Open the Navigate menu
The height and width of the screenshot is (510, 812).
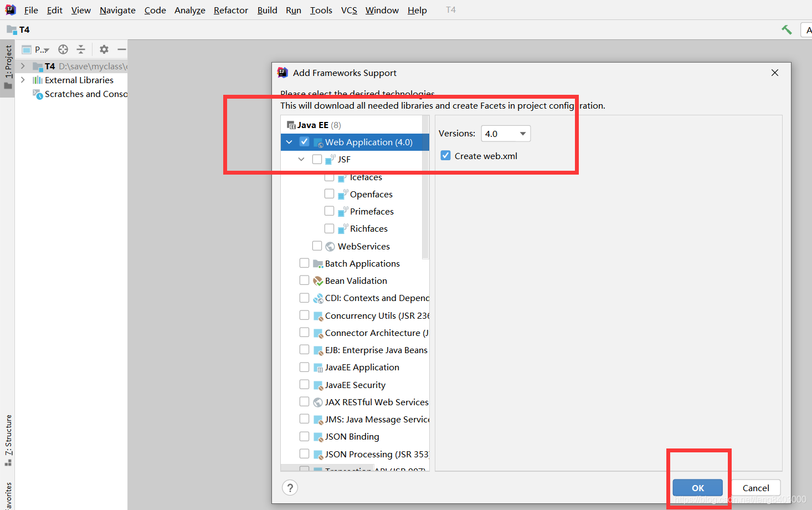[117, 10]
